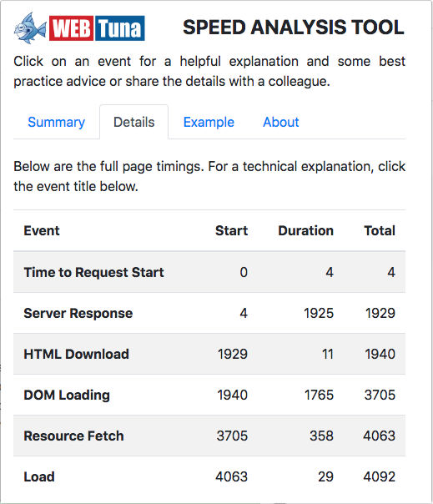Click the WebTuna fish mascot icon

(30, 28)
